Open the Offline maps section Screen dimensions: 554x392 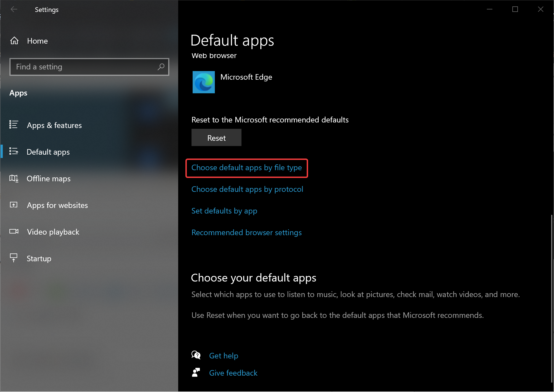[49, 179]
